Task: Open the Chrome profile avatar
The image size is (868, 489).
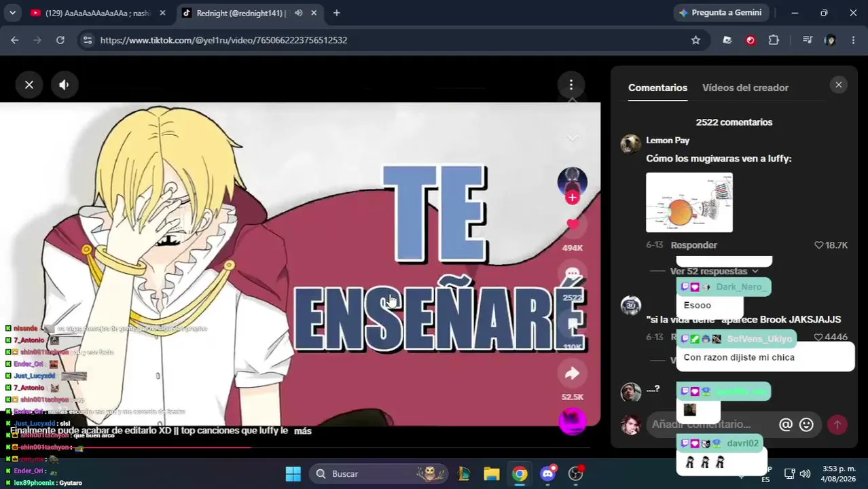Action: tap(830, 40)
